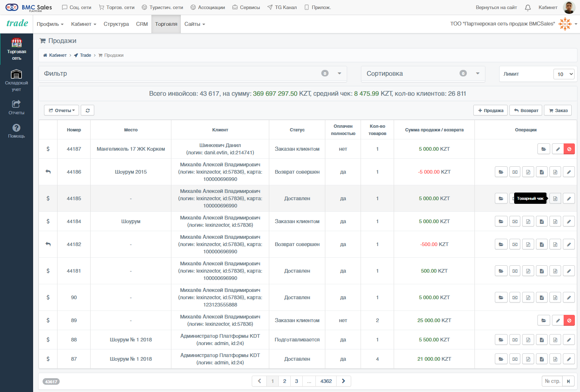Click the Возврат button
Screen dimensions: 580x392
(526, 110)
